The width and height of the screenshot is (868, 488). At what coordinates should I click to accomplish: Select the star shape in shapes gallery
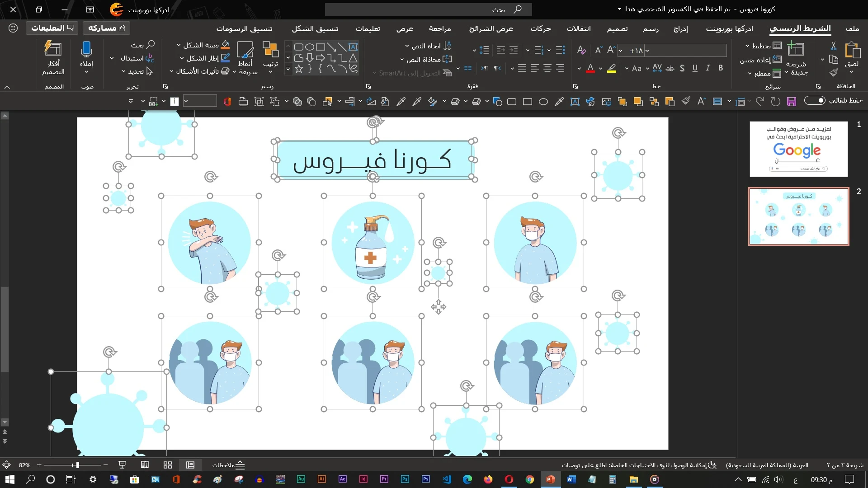coord(299,69)
